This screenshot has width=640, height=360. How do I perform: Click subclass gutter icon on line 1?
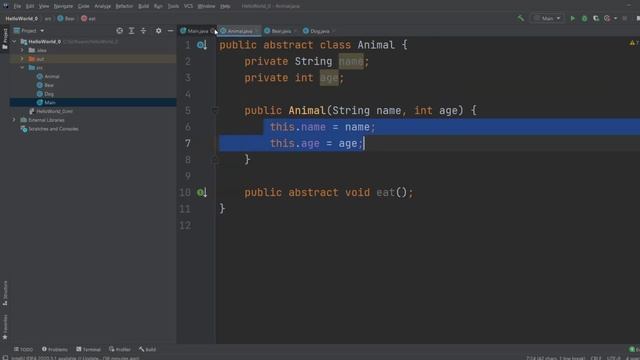[202, 45]
